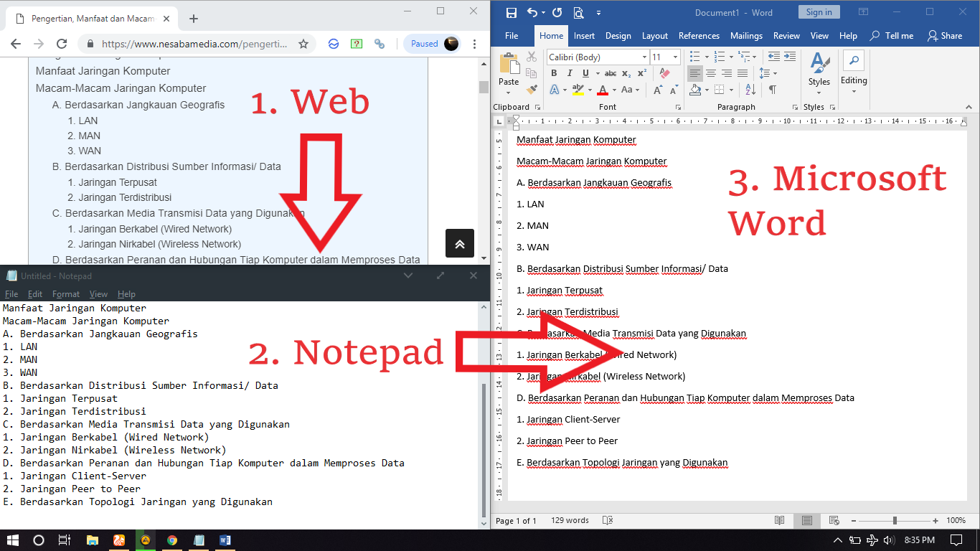Expand the Bullets dropdown arrow
980x551 pixels.
[x=707, y=57]
